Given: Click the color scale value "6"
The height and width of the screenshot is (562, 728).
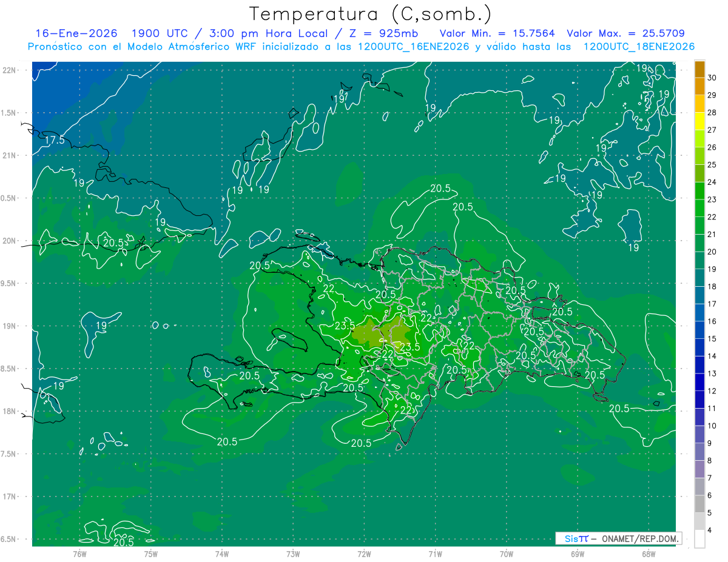Looking at the screenshot, I should click(710, 495).
